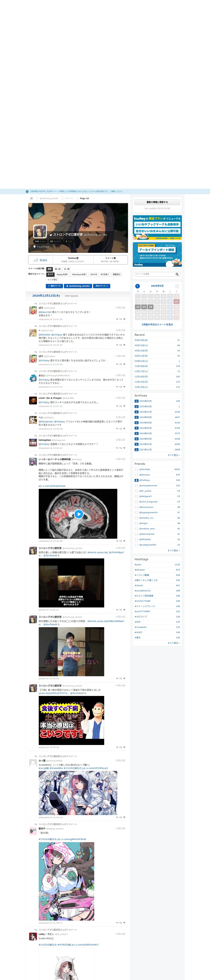
Task: Click 最新の情報に更新する button
Action: (x=157, y=202)
